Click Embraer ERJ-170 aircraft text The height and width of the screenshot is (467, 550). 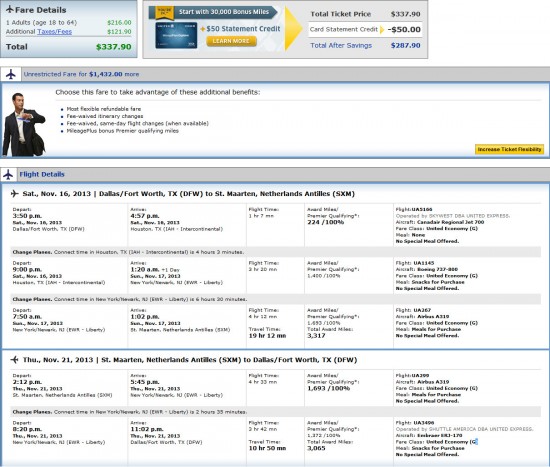tap(440, 435)
